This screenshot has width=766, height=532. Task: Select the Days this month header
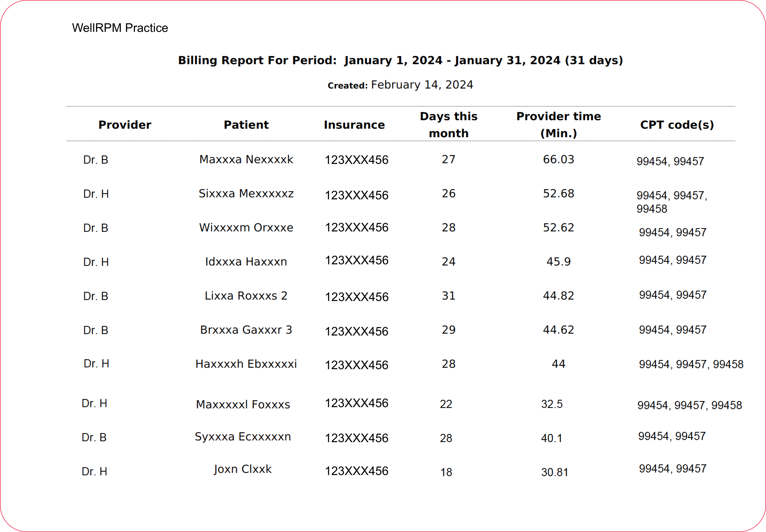449,125
